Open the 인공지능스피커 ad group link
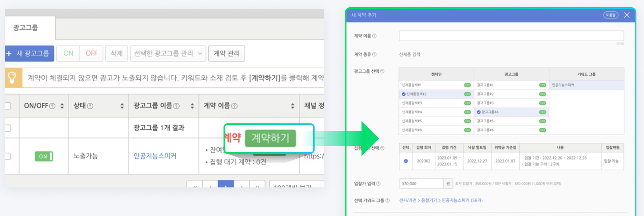 (x=155, y=156)
